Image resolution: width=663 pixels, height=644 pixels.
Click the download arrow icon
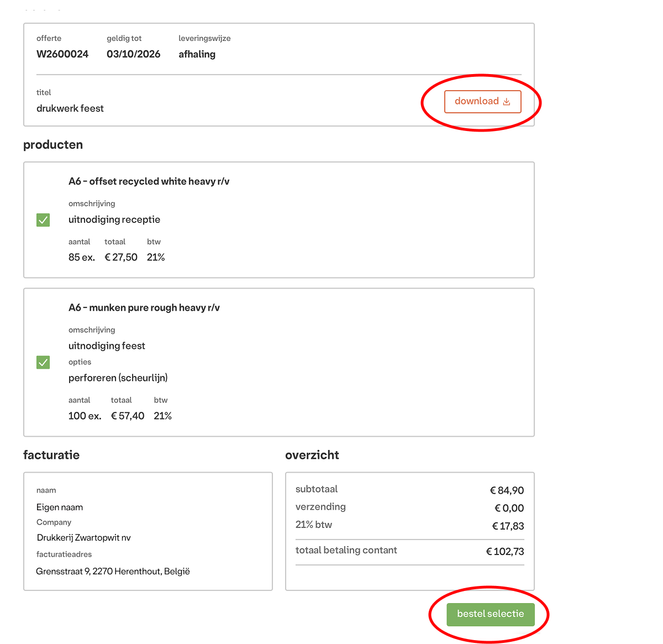506,102
